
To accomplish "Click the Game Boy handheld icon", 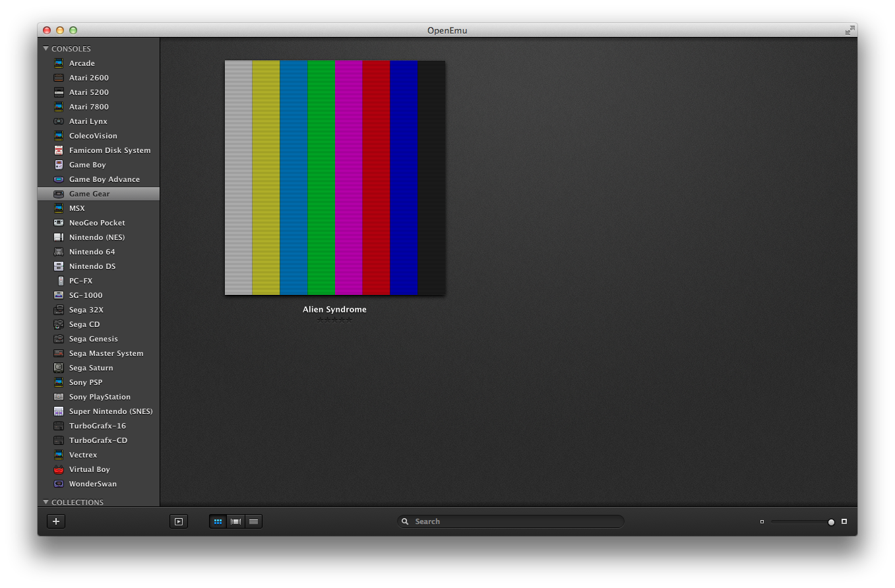I will [59, 165].
